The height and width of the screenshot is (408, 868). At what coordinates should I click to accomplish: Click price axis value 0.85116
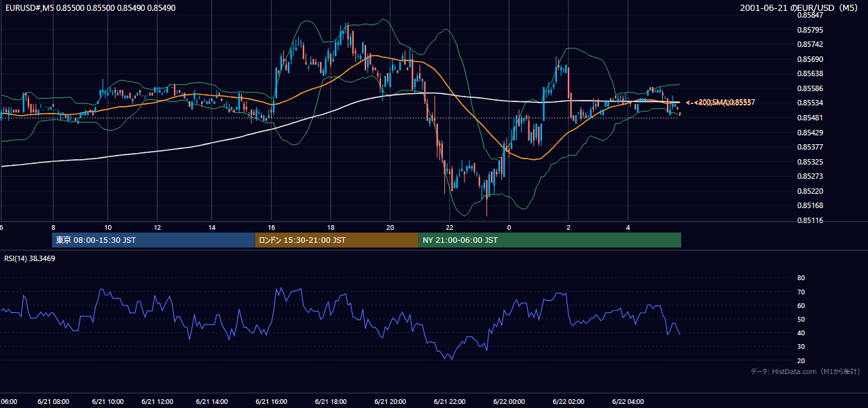810,220
